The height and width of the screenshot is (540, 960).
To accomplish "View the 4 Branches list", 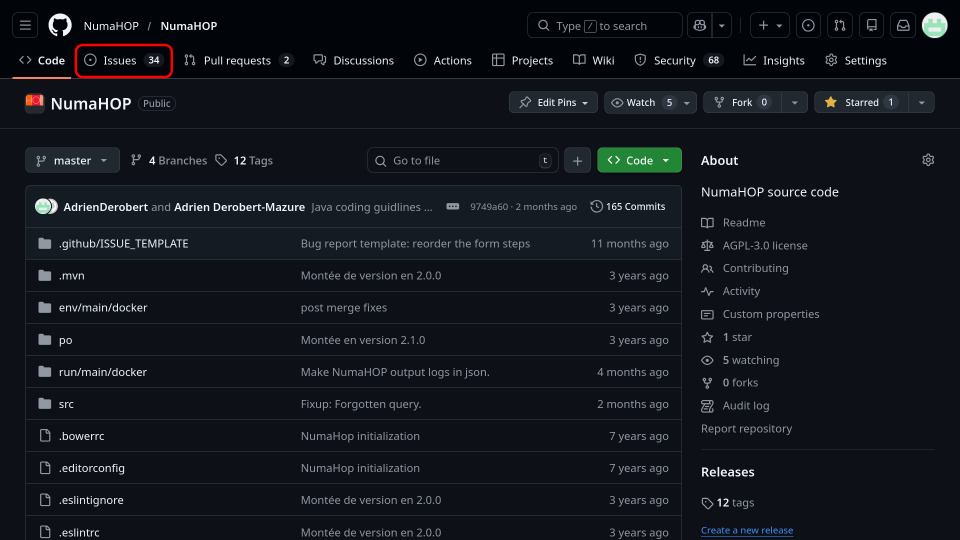I will (x=169, y=160).
